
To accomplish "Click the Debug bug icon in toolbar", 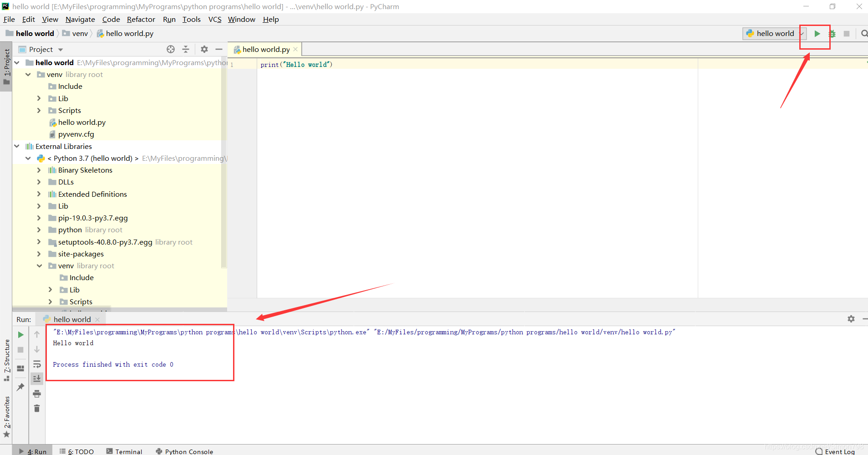I will pyautogui.click(x=832, y=33).
